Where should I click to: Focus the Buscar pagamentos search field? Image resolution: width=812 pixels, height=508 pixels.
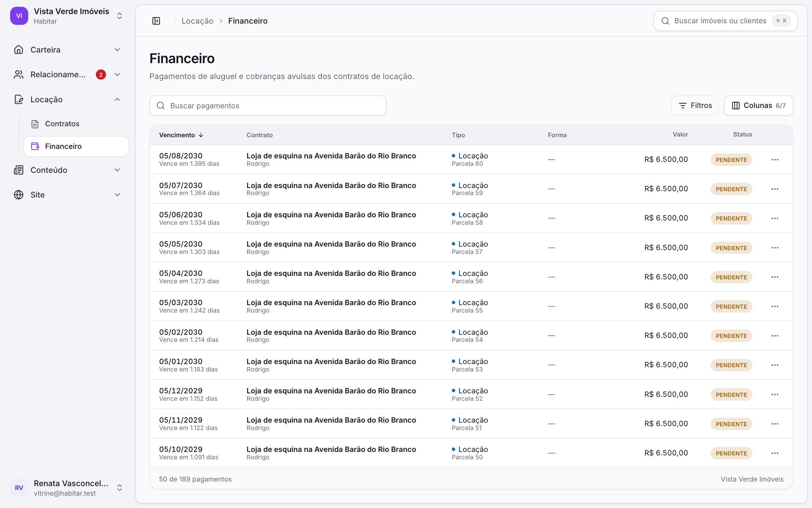[268, 105]
